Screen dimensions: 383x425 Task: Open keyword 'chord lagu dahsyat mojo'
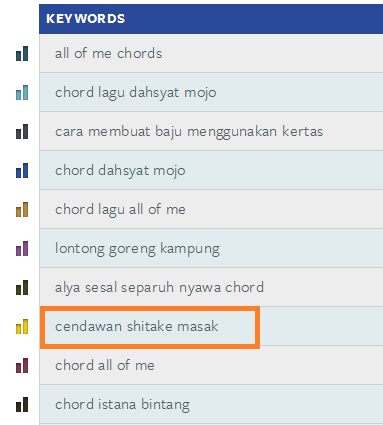click(136, 93)
